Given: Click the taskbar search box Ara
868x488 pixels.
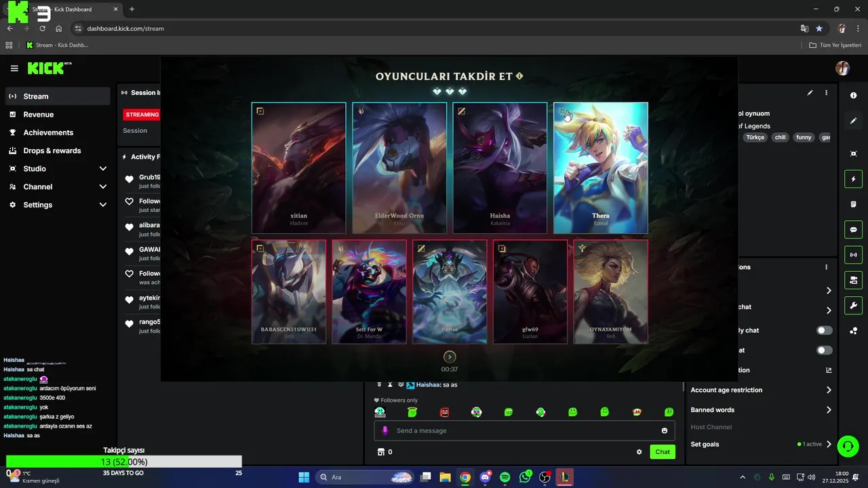Looking at the screenshot, I should (365, 477).
